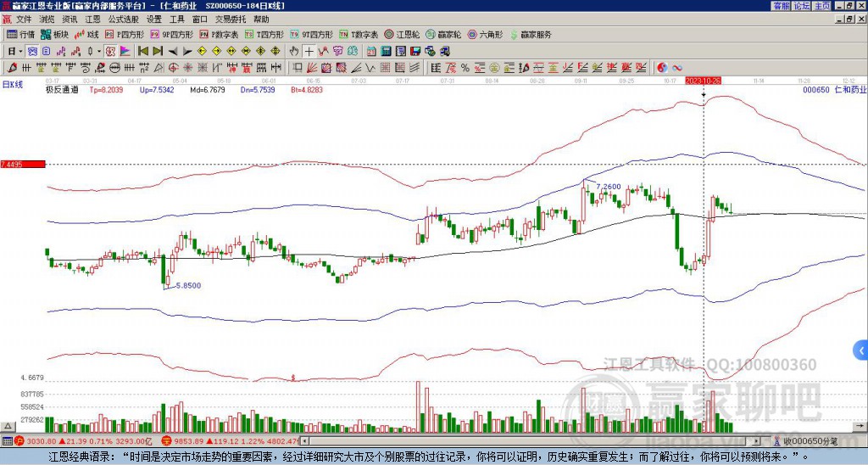The width and height of the screenshot is (868, 465).
Task: Click the scrollbar left arrow
Action: coord(304,441)
